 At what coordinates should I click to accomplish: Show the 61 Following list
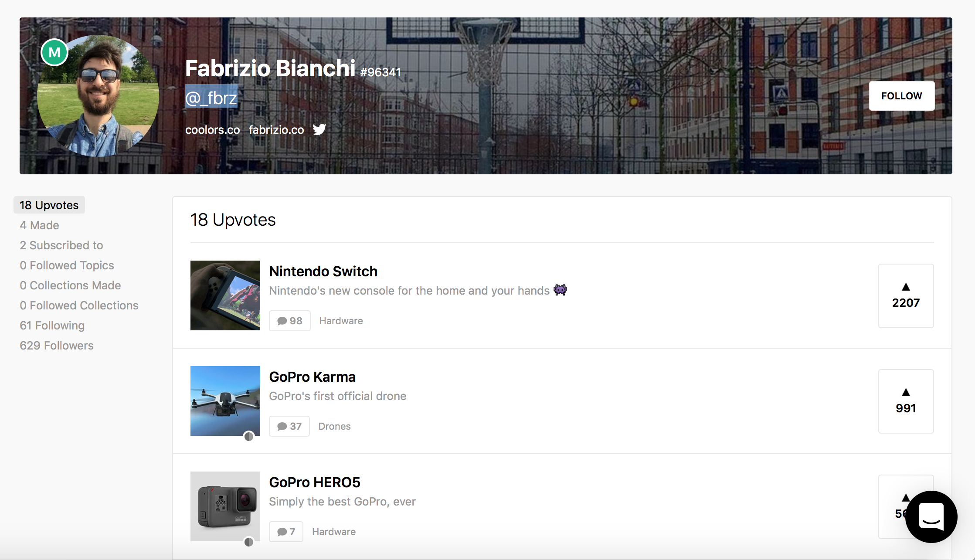point(52,325)
